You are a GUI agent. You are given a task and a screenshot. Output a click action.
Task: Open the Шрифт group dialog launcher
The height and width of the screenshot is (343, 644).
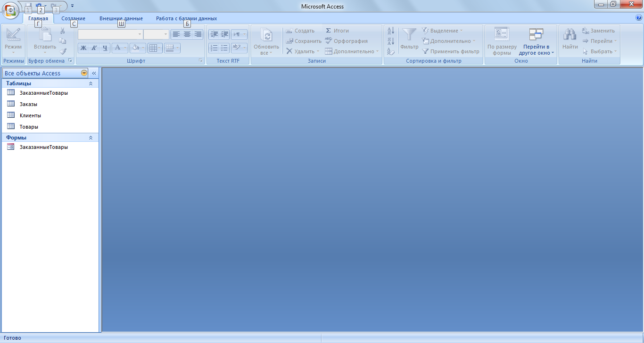pyautogui.click(x=200, y=61)
